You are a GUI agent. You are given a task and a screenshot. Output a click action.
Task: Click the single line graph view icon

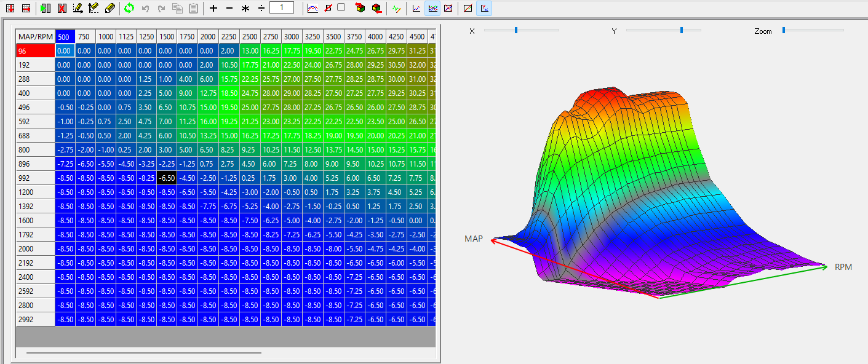click(416, 8)
